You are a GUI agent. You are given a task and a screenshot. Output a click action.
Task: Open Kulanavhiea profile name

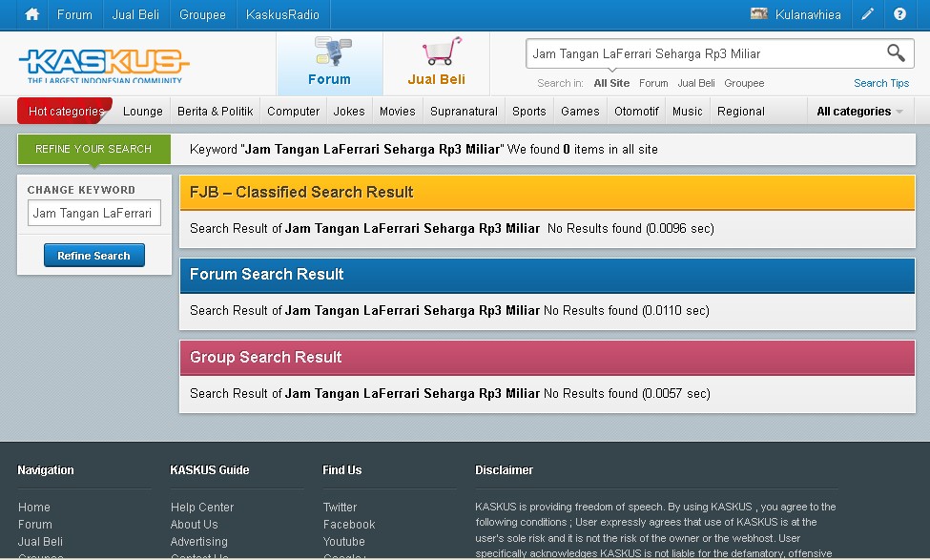coord(808,14)
